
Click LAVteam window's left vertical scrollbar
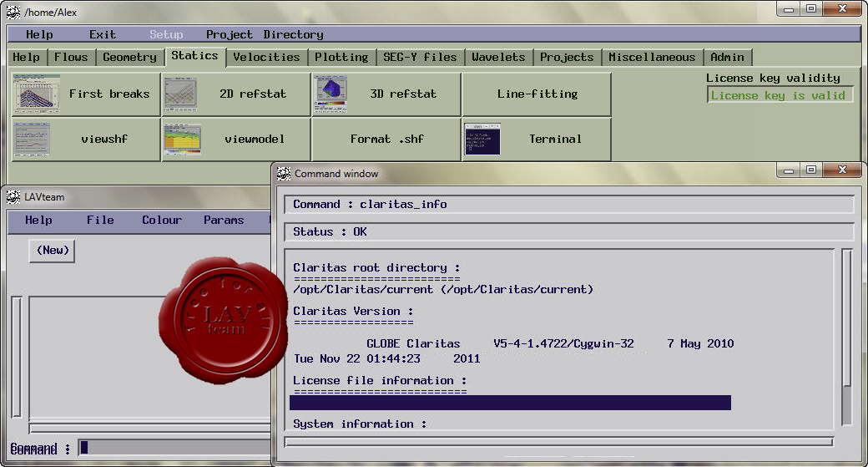[17, 357]
